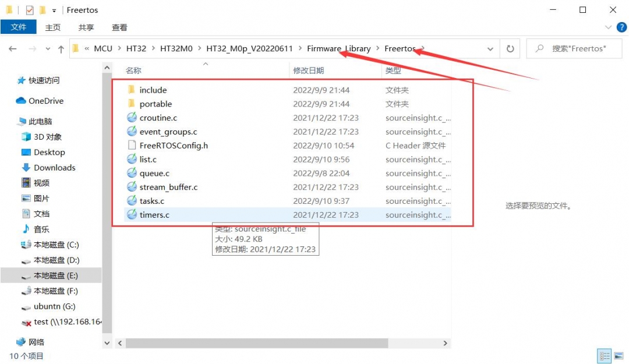The image size is (629, 364).
Task: Open OneDrive in the sidebar
Action: click(40, 101)
